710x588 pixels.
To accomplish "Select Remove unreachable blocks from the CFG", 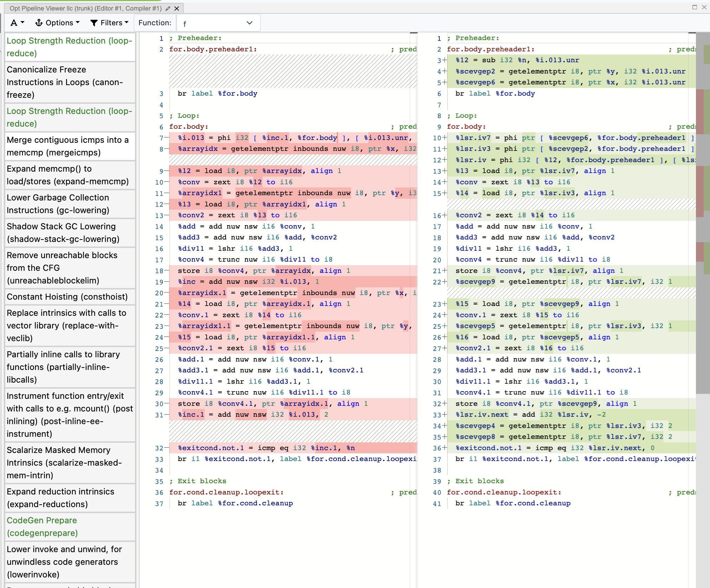I will (x=70, y=268).
